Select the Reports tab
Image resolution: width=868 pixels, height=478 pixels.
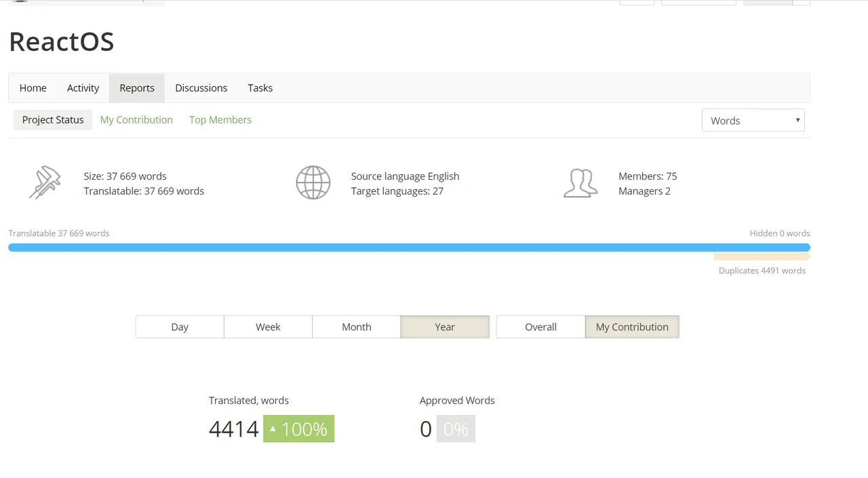[x=137, y=88]
